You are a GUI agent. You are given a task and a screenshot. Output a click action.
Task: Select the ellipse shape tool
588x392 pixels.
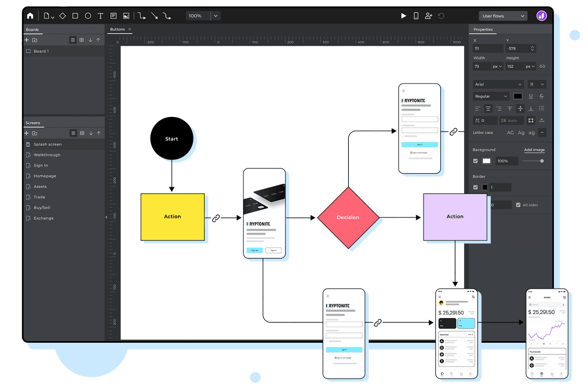[x=88, y=16]
